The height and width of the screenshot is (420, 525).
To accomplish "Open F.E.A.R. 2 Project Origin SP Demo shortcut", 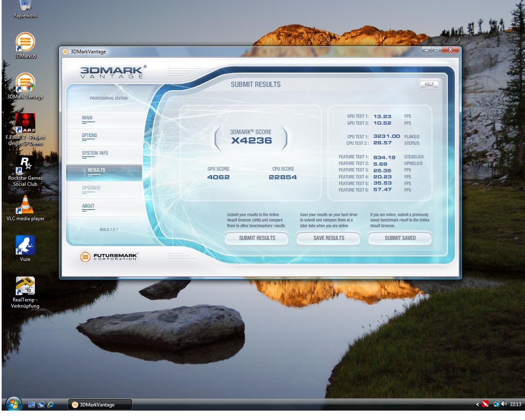I will (x=25, y=129).
